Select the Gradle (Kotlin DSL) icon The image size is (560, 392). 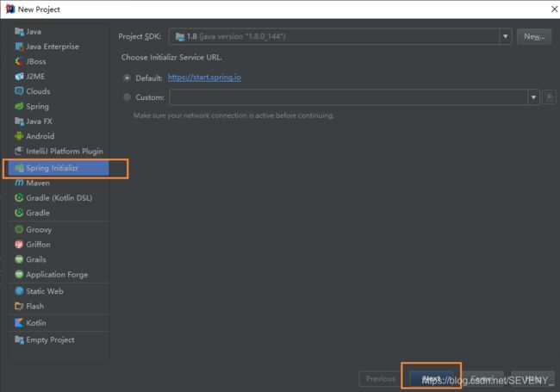(x=19, y=198)
